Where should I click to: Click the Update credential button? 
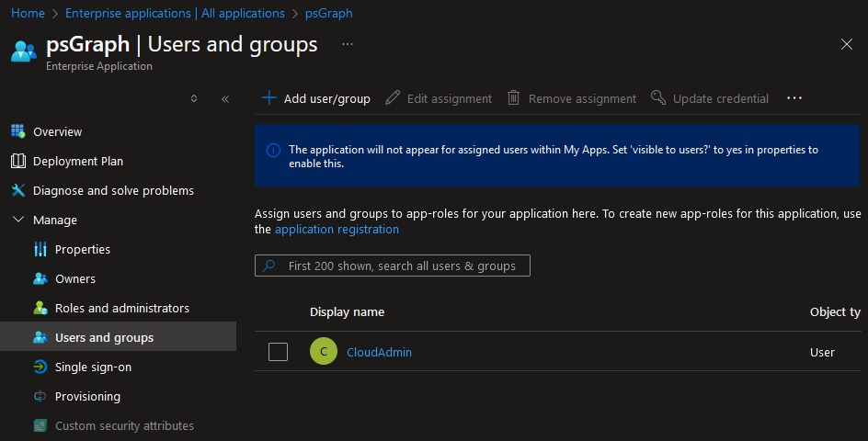[710, 98]
